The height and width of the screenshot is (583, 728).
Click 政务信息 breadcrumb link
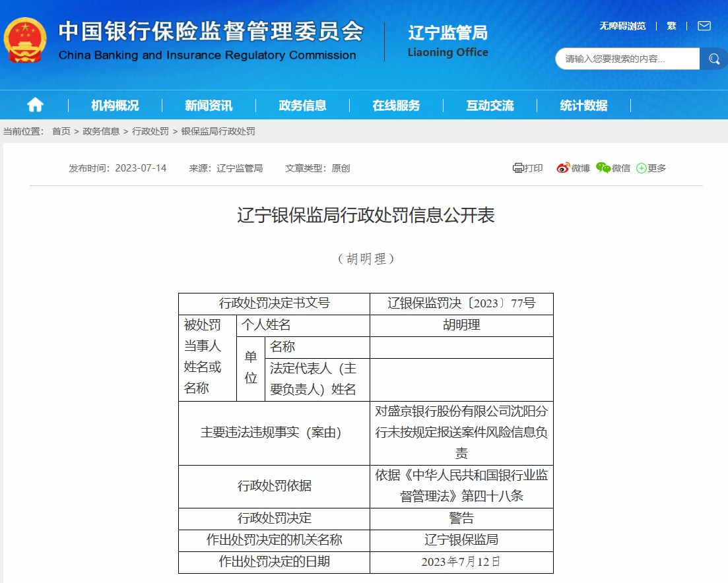(x=101, y=131)
